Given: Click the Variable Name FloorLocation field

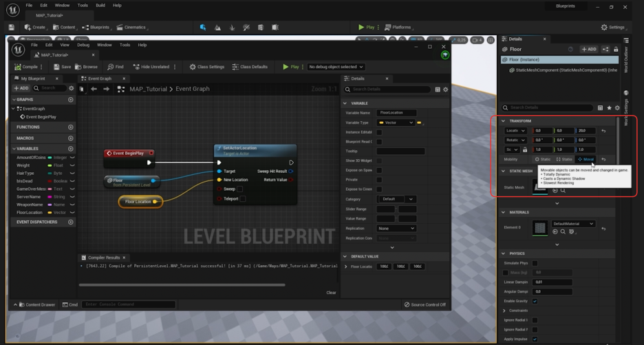Looking at the screenshot, I should tap(397, 113).
